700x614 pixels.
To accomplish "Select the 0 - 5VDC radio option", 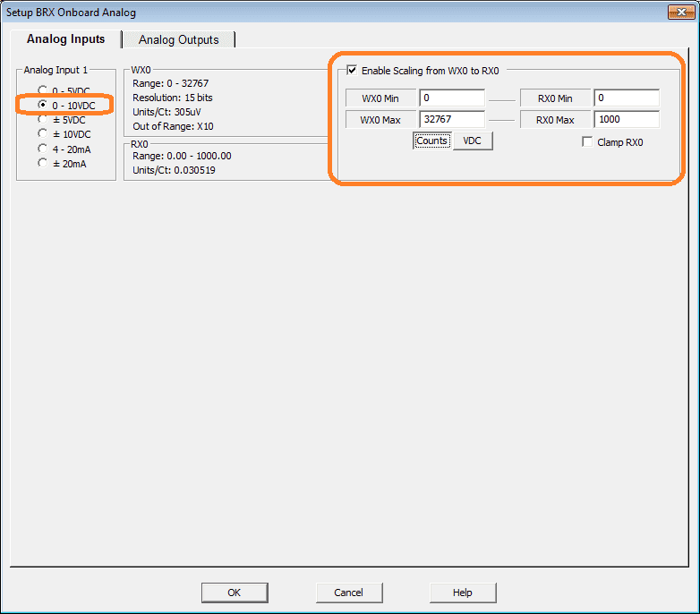I will point(43,90).
